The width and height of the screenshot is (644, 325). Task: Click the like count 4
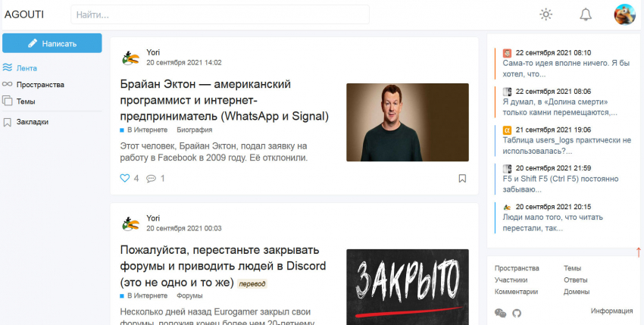click(x=136, y=179)
